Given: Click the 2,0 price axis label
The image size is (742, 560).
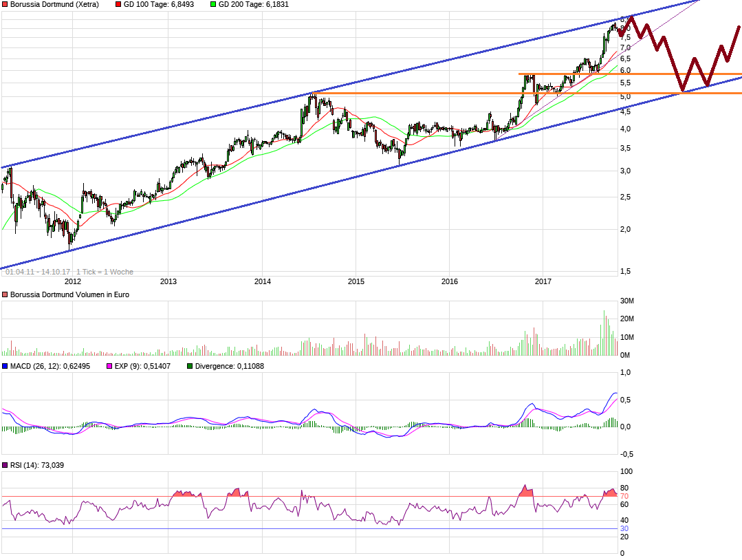Looking at the screenshot, I should [x=625, y=229].
